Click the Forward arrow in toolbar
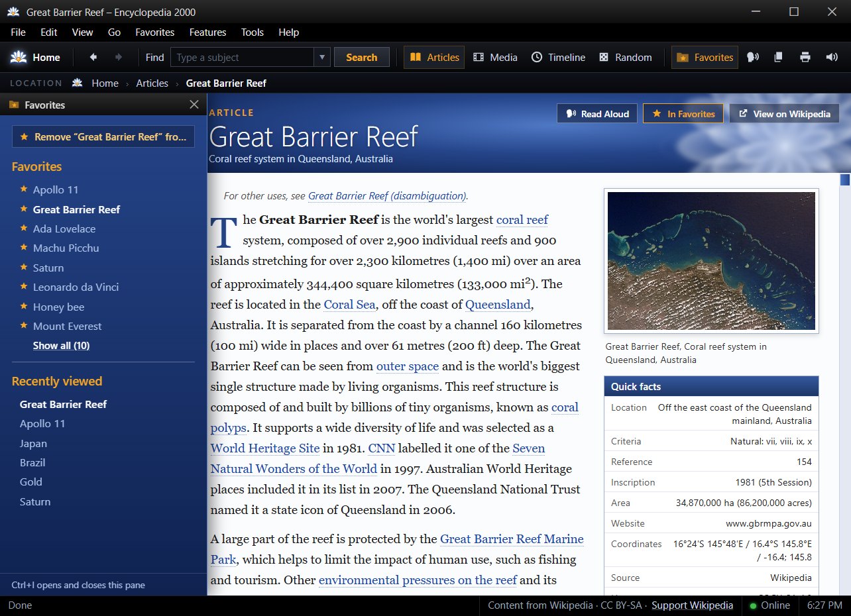 (119, 58)
